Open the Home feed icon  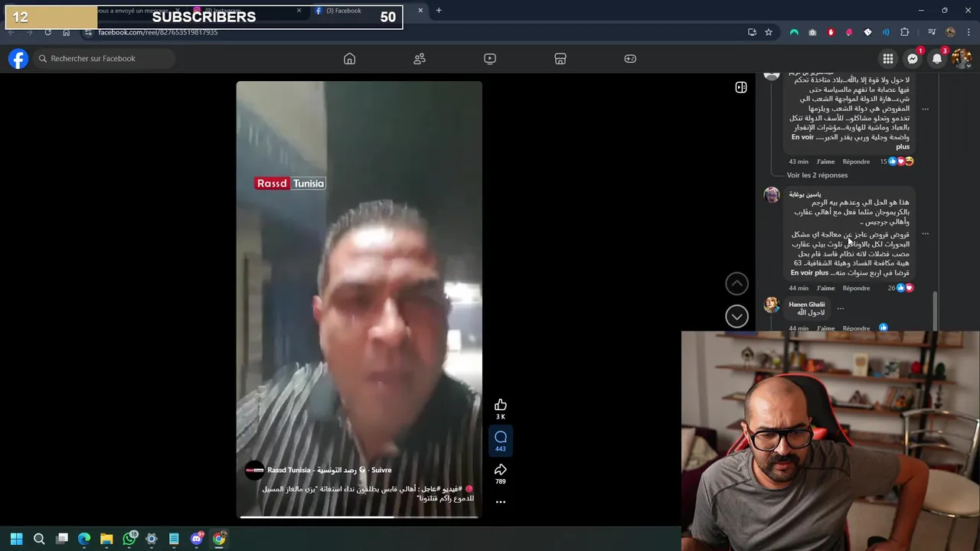coord(349,59)
